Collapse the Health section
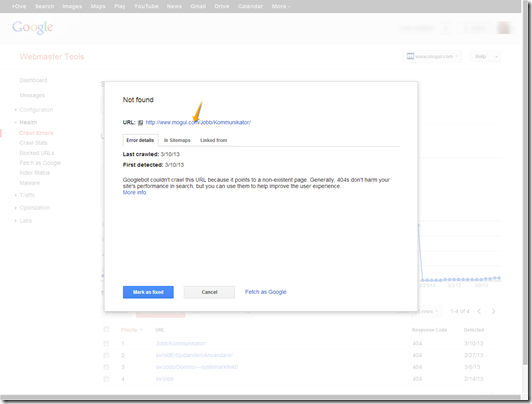 pos(28,122)
